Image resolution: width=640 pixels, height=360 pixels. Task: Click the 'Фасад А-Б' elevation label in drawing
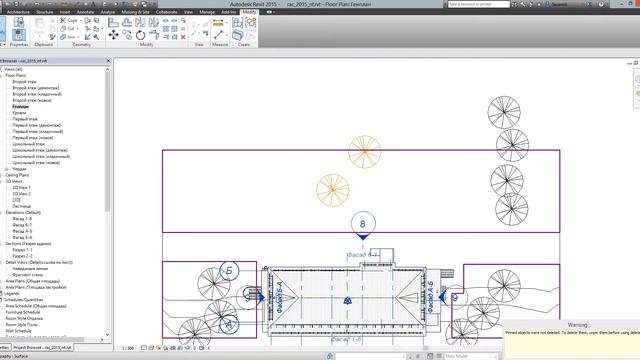[x=430, y=297]
